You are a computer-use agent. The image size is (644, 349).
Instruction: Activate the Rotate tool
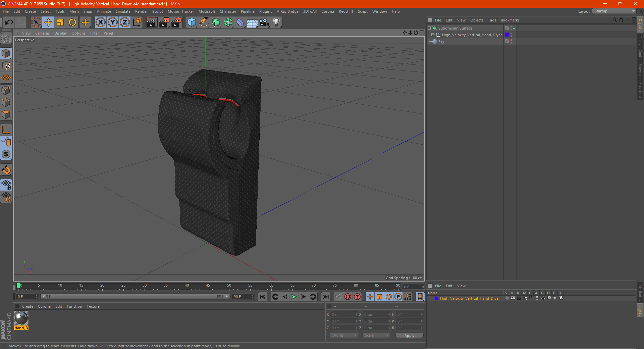pyautogui.click(x=72, y=22)
